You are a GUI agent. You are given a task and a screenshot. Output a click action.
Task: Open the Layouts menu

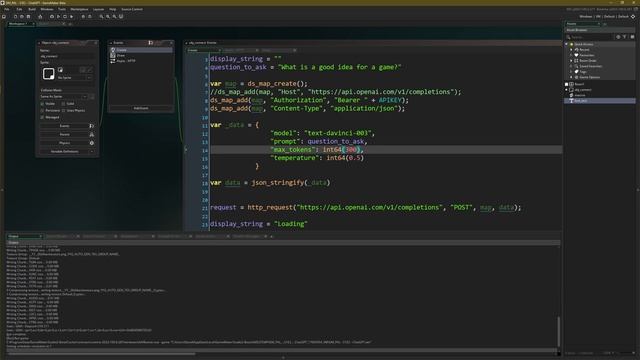point(98,9)
